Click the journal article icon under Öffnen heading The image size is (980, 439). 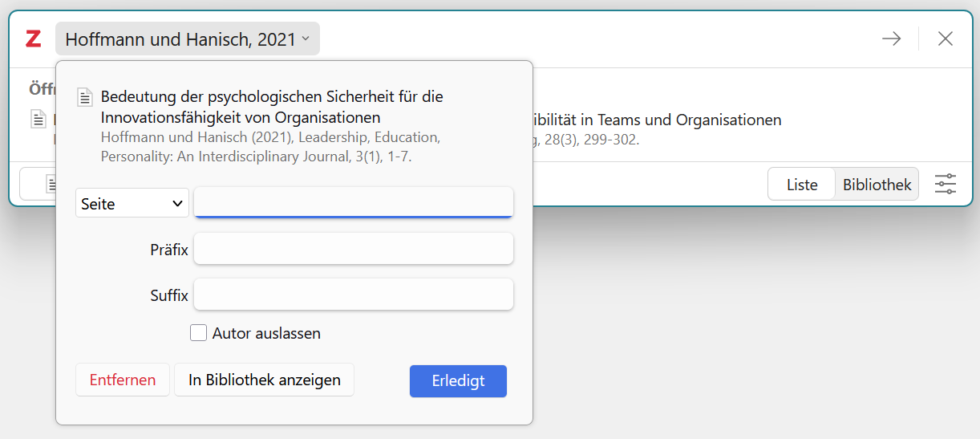coord(38,120)
